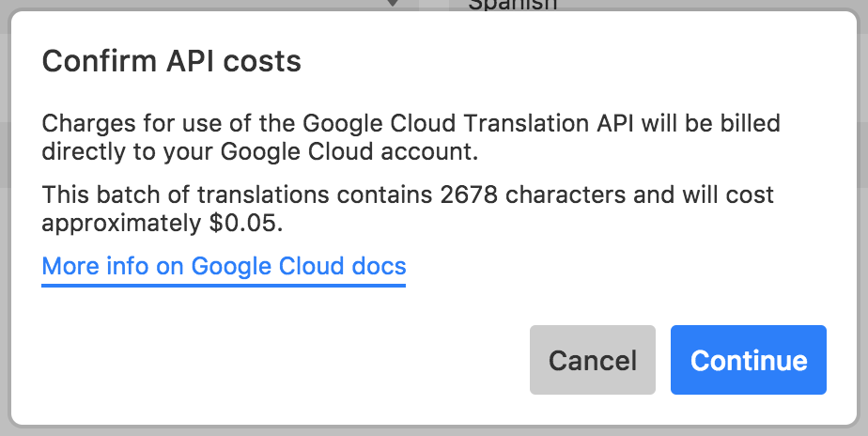Viewport: 868px width, 436px height.
Task: Click the word "approximately" in cost line
Action: [122, 225]
